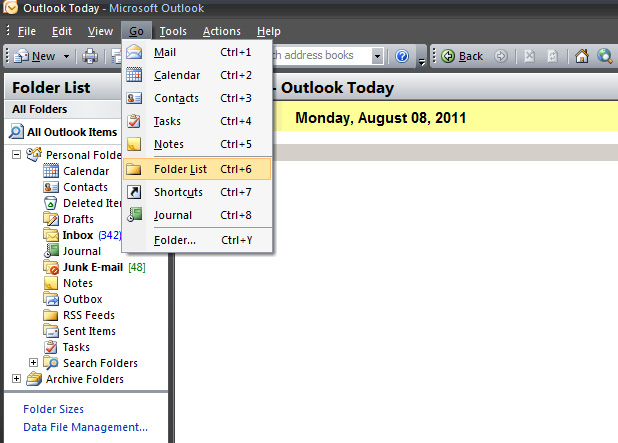Screen dimensions: 618x443
Task: Click the All Folders section header
Action: point(63,109)
